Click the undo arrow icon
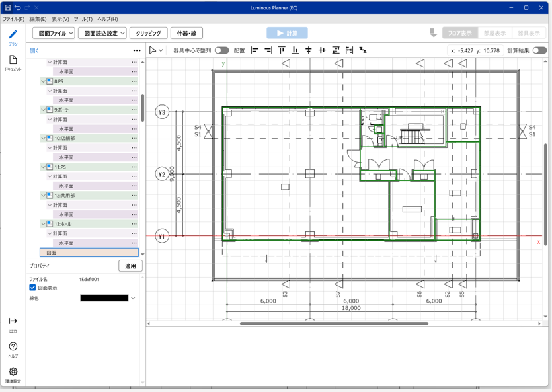The image size is (552, 392). [x=17, y=7]
